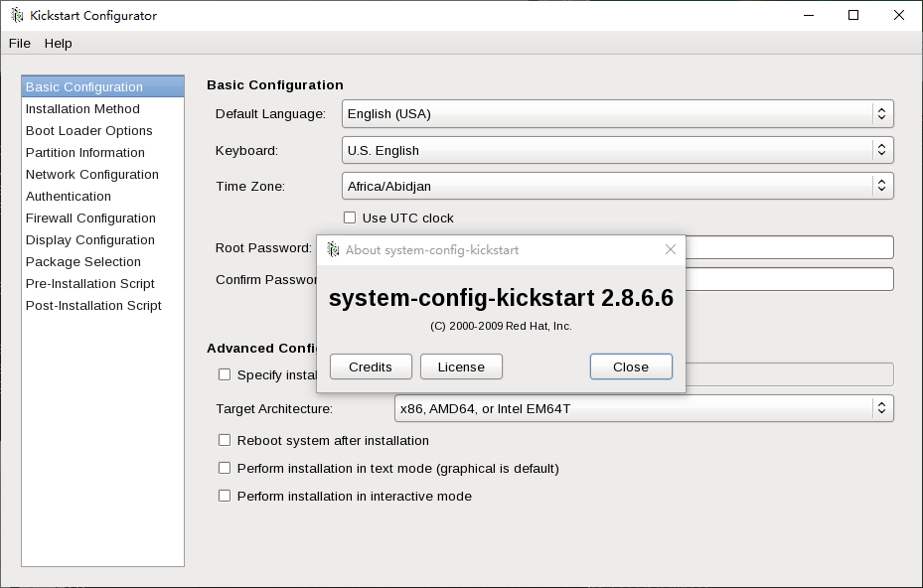
Task: Open Boot Loader Options section
Action: 103,131
